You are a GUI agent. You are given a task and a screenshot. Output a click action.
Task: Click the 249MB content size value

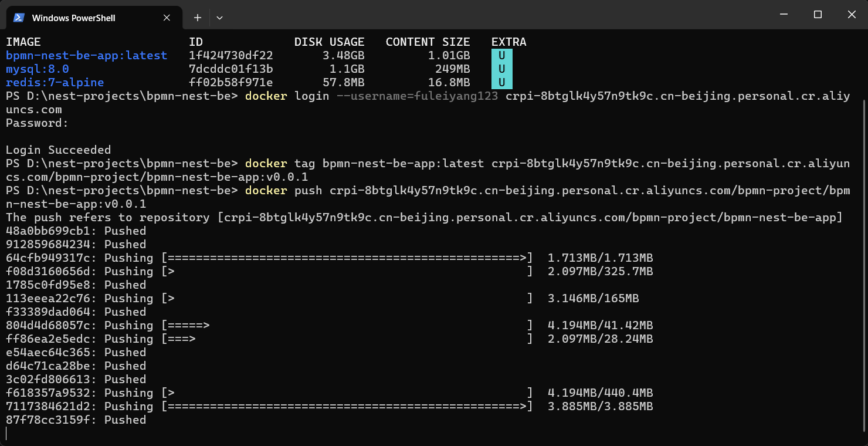[x=453, y=69]
